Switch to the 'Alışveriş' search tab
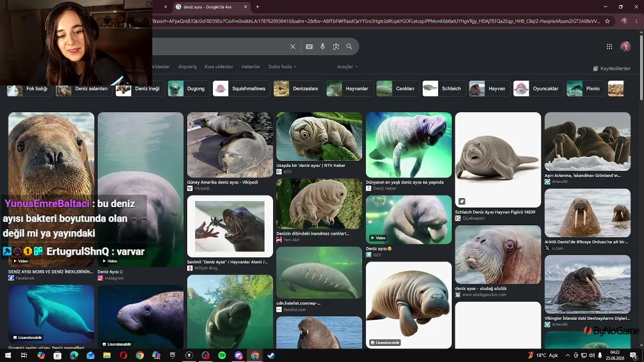This screenshot has width=644, height=362. coord(187,67)
